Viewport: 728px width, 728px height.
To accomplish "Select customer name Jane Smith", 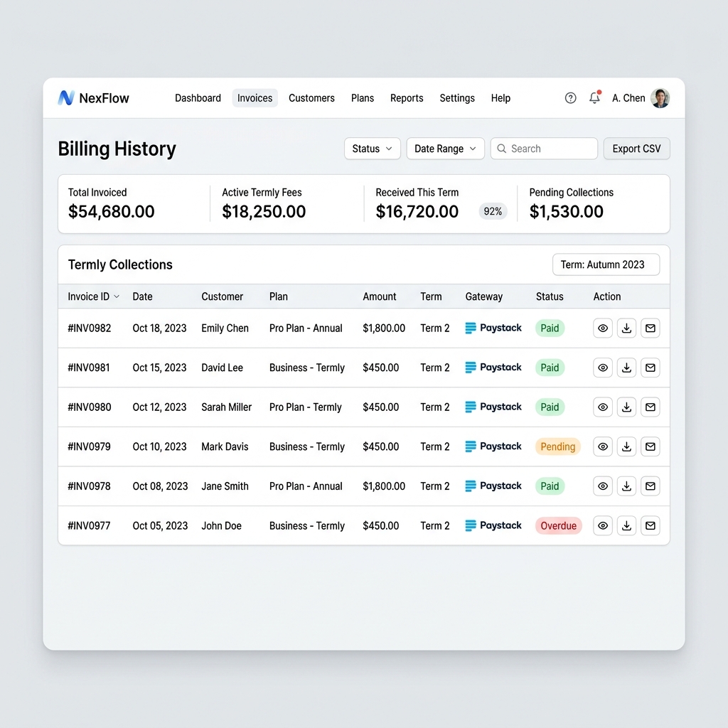I will point(225,486).
